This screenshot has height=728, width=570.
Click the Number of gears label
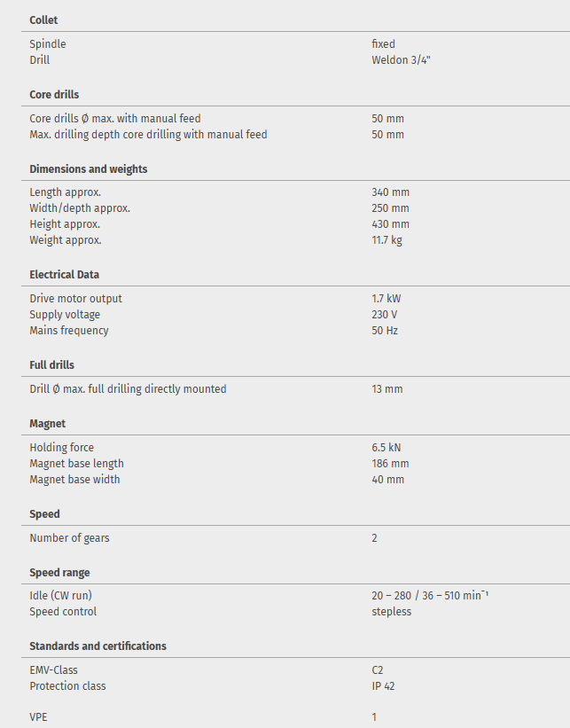click(69, 538)
